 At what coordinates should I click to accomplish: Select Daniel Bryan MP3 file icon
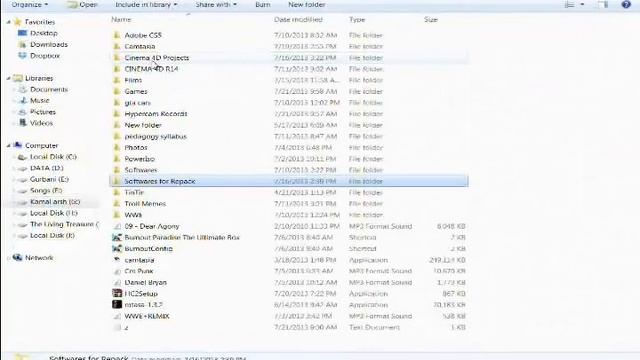tap(117, 282)
